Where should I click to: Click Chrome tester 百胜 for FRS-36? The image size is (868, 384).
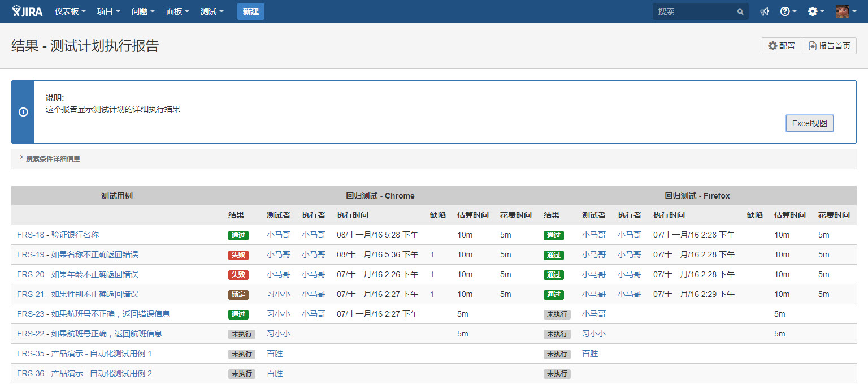pos(275,373)
